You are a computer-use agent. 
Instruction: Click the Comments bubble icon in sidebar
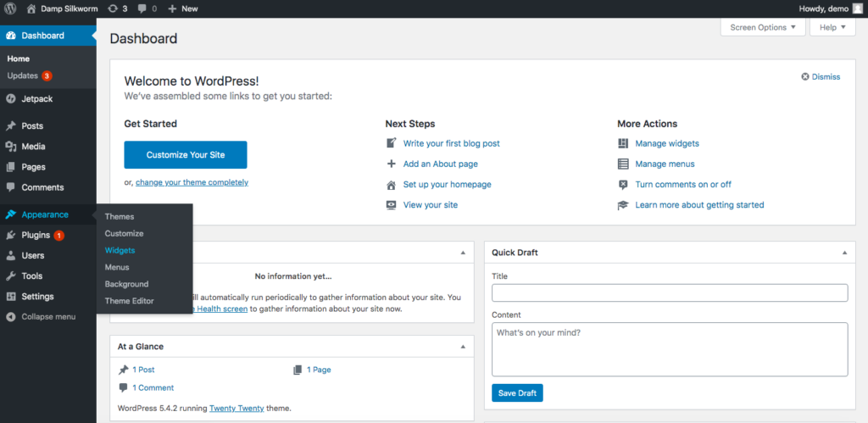coord(10,187)
